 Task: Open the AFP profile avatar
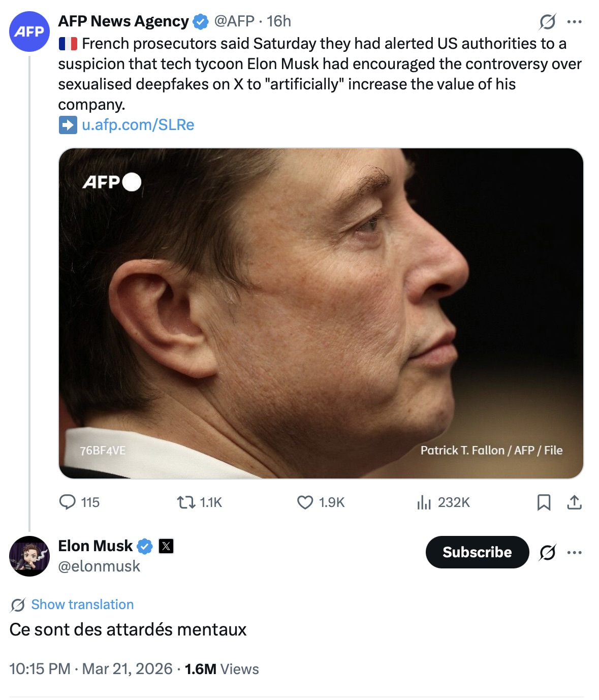point(29,31)
